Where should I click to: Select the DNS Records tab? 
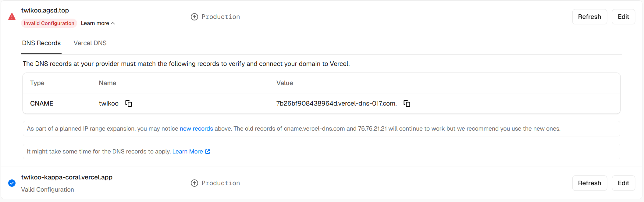(x=41, y=43)
